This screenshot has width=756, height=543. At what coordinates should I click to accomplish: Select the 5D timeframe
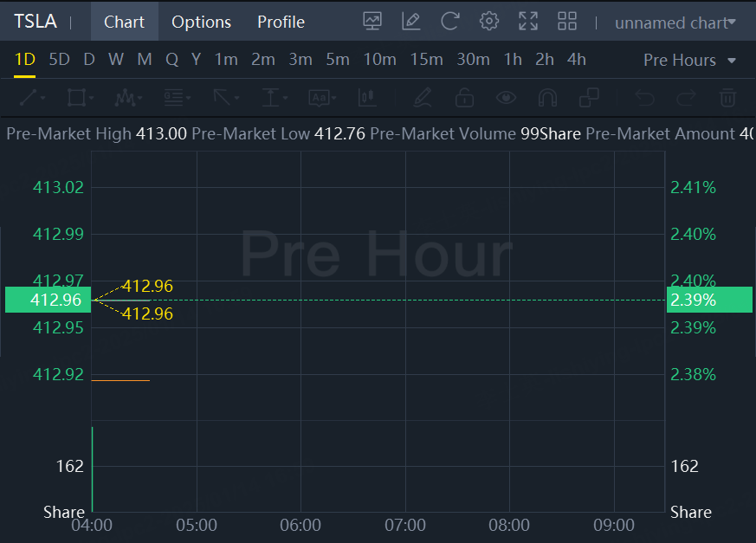59,60
